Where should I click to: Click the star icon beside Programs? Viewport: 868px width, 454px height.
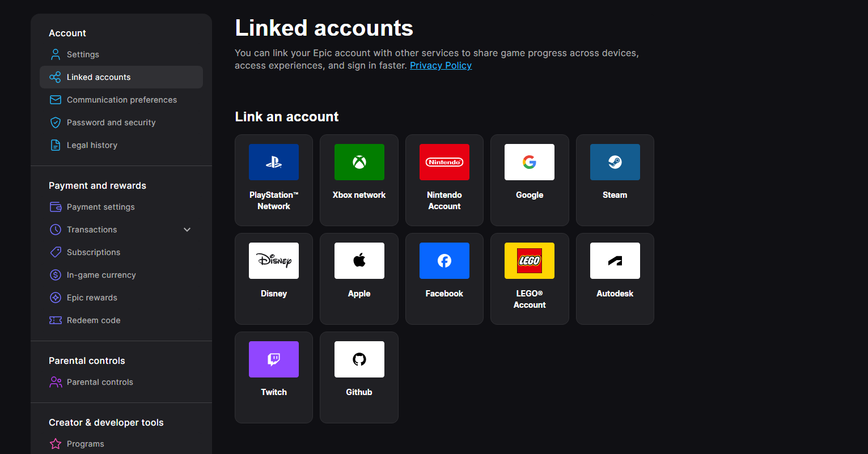[x=56, y=444]
